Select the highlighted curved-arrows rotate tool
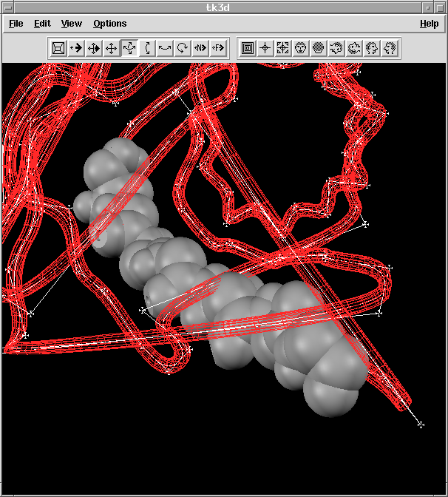This screenshot has width=448, height=497. [x=129, y=48]
